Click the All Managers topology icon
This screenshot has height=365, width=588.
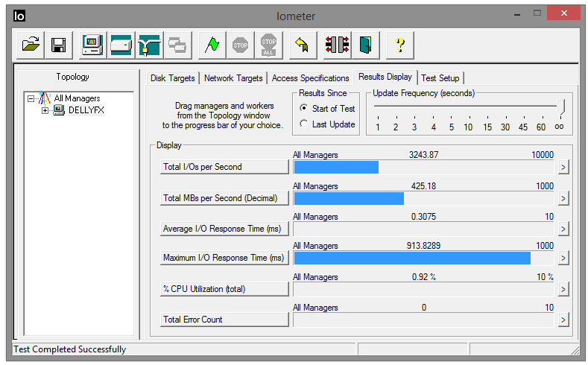coord(45,98)
